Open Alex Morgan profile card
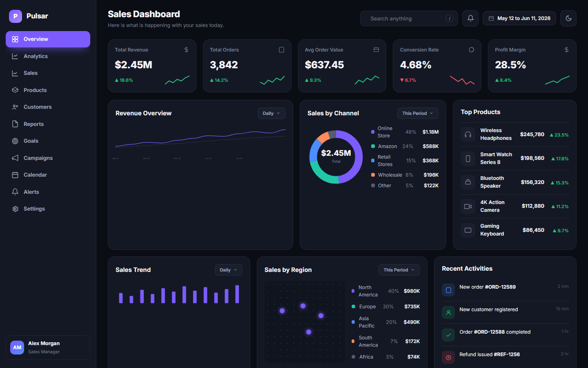Image resolution: width=588 pixels, height=368 pixels. click(x=48, y=348)
